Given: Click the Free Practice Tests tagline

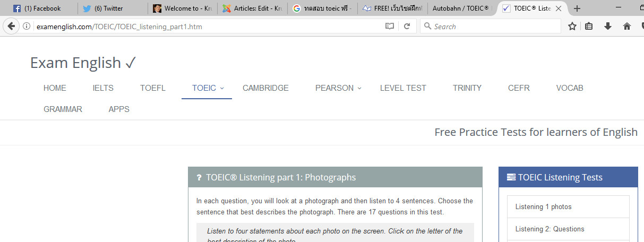Looking at the screenshot, I should point(536,132).
